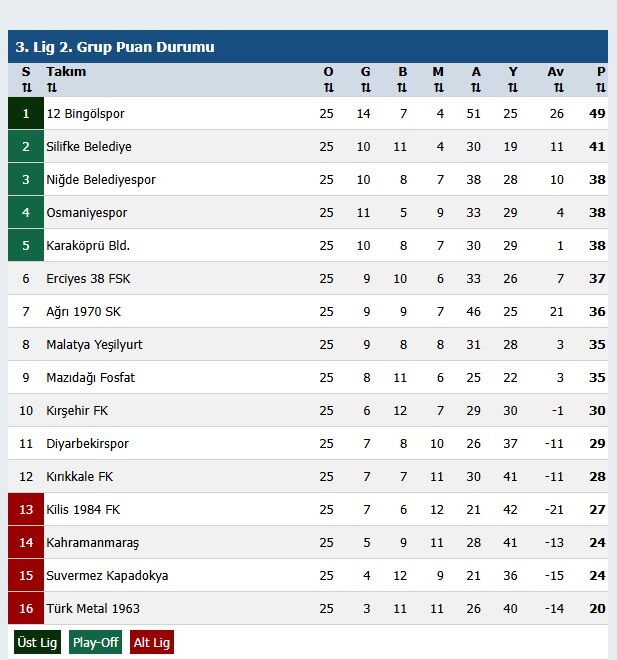Sort by M losses column

[438, 80]
